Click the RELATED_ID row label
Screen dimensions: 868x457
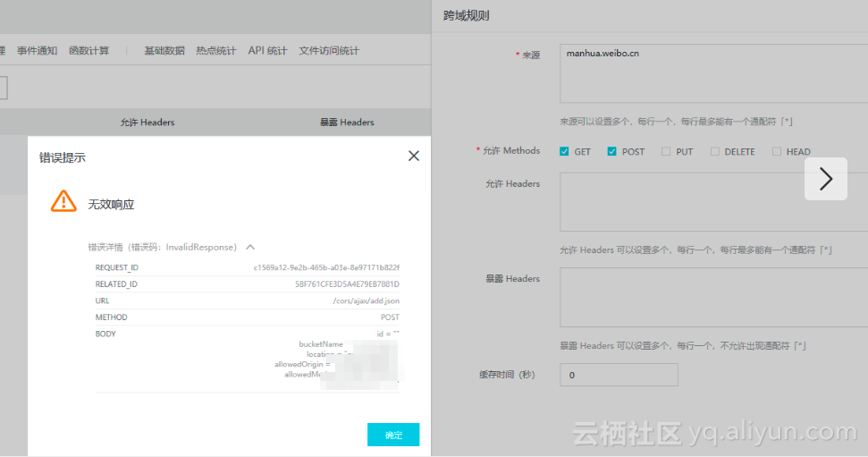116,284
